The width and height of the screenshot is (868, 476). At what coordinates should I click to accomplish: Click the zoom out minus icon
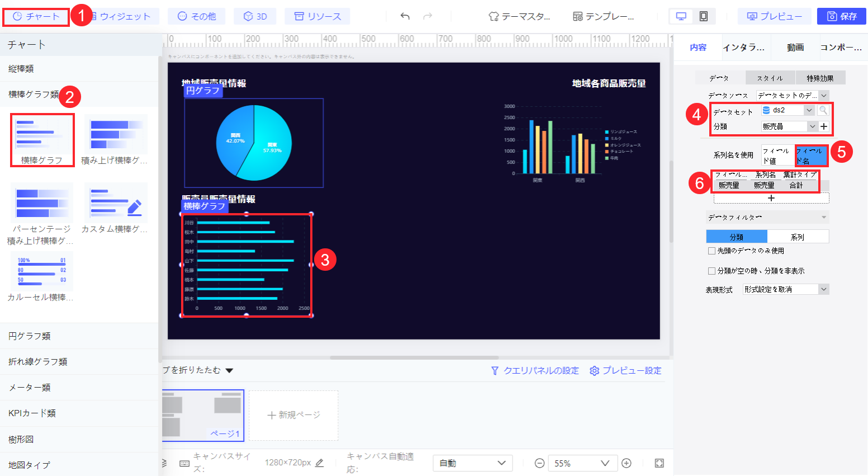(x=539, y=463)
